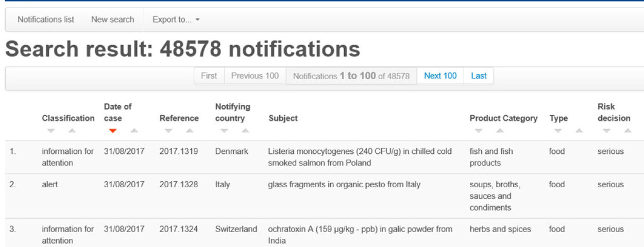Start a New search

coord(112,20)
